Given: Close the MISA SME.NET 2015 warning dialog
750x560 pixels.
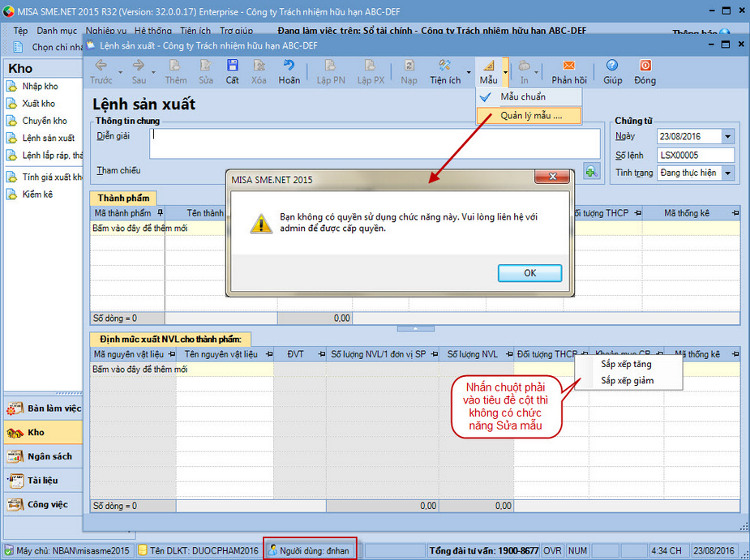Looking at the screenshot, I should 552,177.
